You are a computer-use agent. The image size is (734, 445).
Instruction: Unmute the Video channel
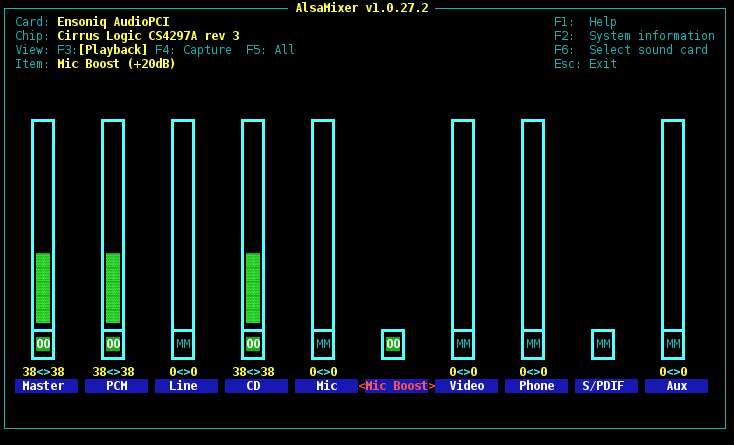[x=463, y=344]
